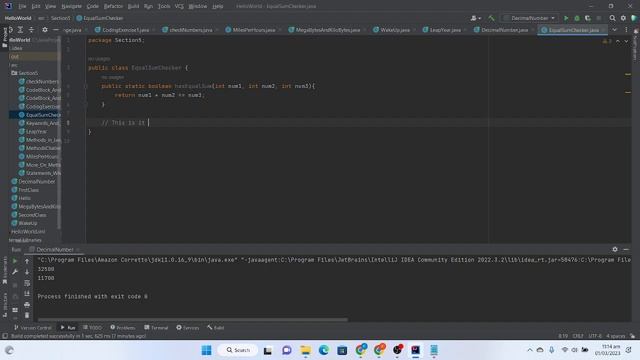Image resolution: width=640 pixels, height=360 pixels.
Task: Click the taskbar Search box
Action: 238,350
